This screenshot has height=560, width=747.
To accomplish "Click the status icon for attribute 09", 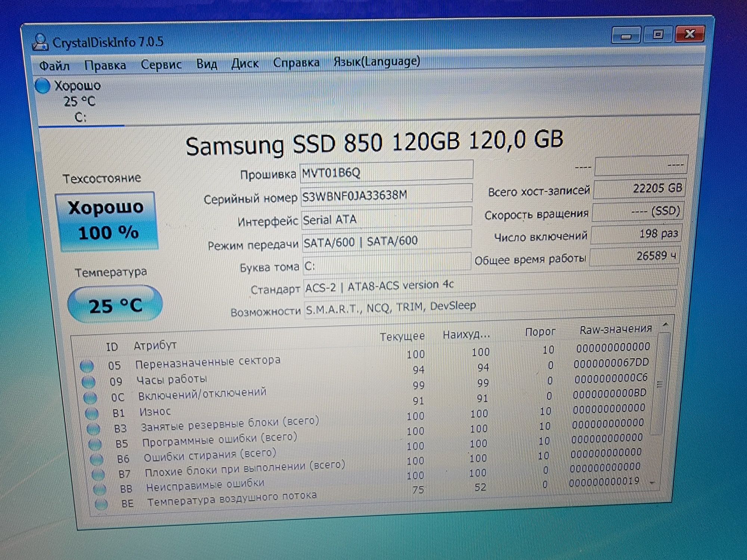I will point(88,382).
